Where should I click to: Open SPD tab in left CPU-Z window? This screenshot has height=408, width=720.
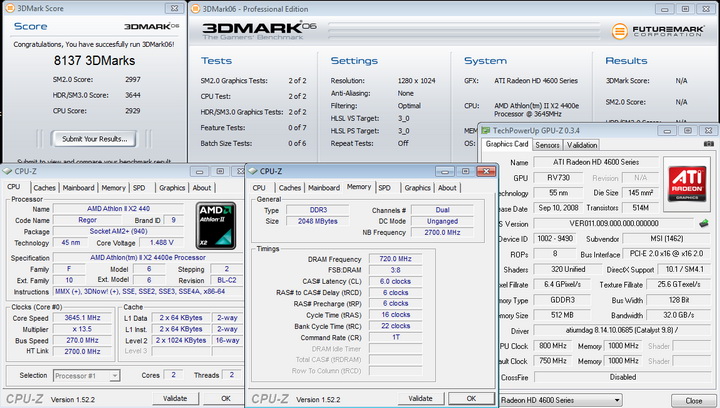tap(139, 188)
